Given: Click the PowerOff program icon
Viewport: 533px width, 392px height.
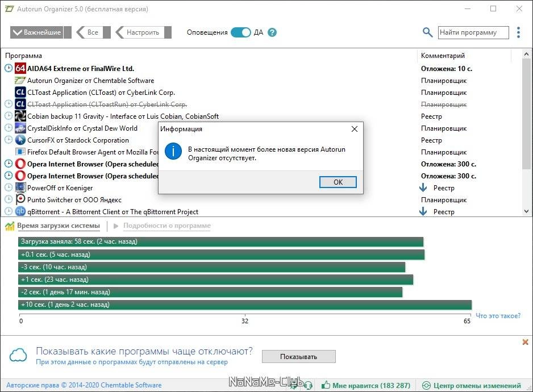Looking at the screenshot, I should [x=20, y=187].
